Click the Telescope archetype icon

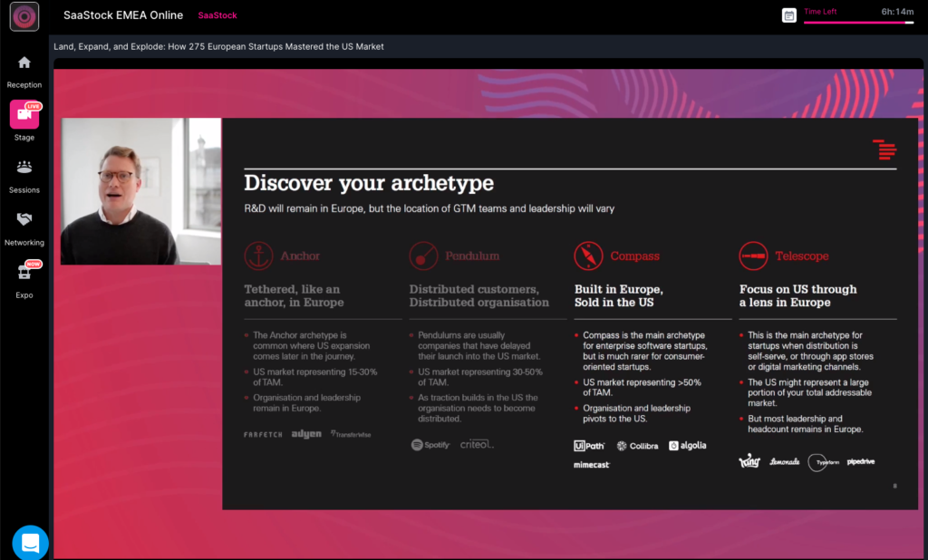coord(753,256)
